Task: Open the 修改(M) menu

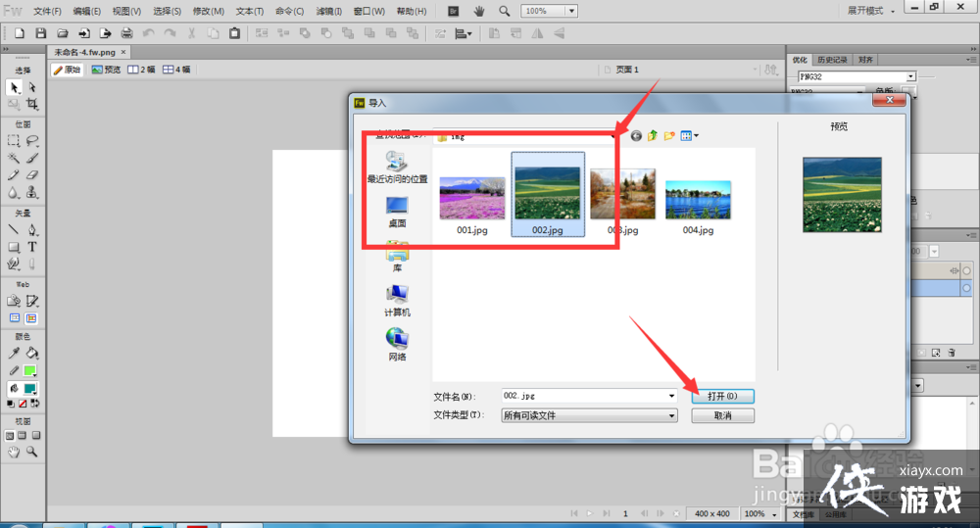Action: [208, 11]
